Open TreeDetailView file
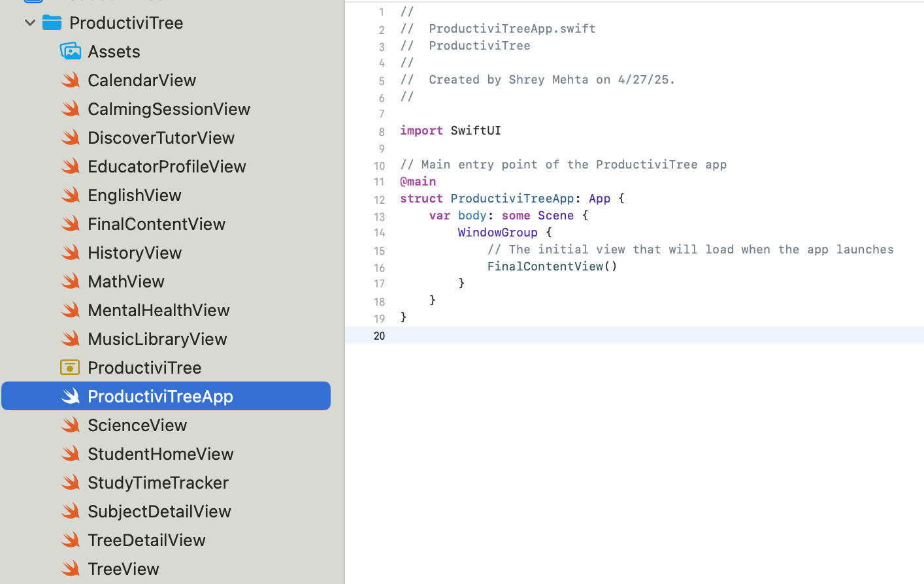 [146, 540]
